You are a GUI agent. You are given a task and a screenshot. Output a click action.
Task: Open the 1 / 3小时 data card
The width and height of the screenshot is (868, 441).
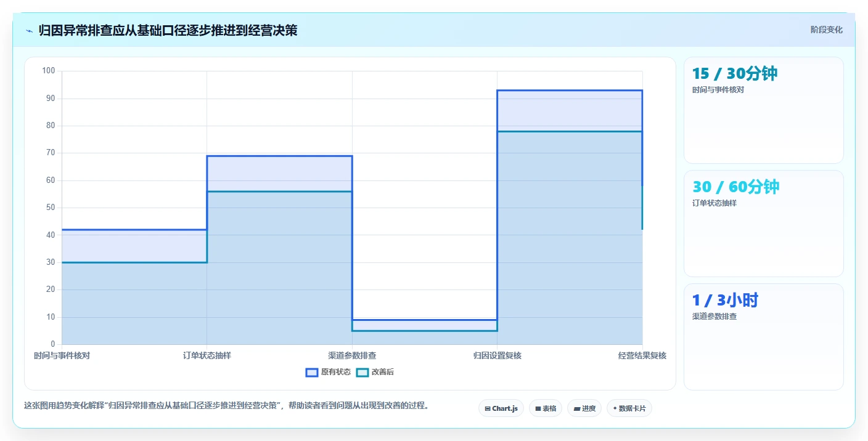click(763, 337)
